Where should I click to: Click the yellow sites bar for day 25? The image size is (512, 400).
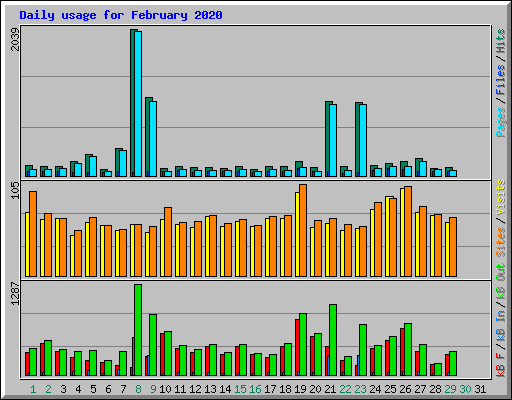[x=387, y=236]
